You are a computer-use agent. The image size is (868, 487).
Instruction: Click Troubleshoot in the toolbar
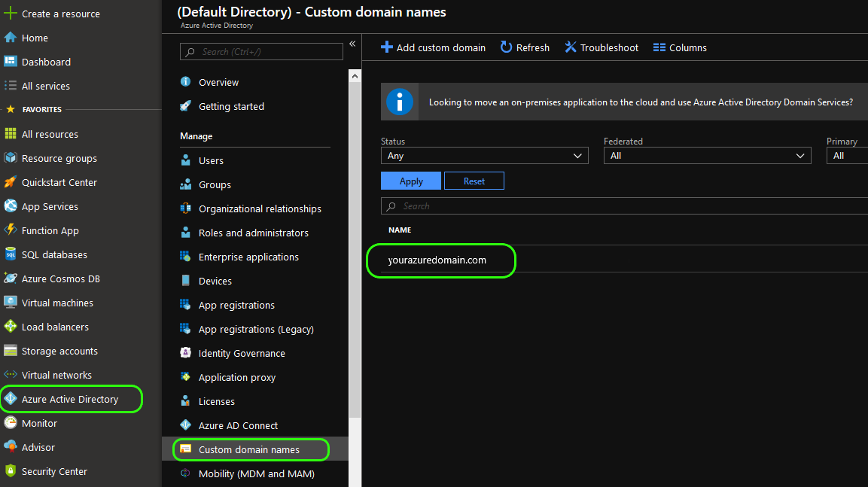point(602,47)
